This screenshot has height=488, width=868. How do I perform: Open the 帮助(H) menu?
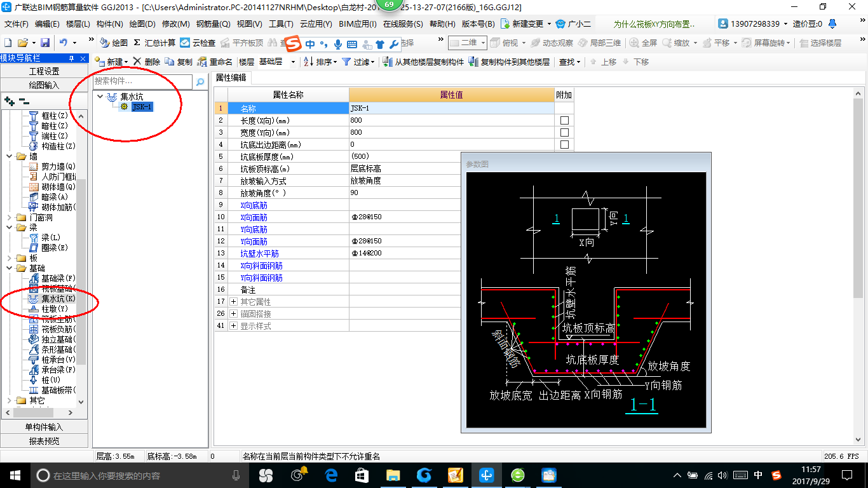click(442, 24)
